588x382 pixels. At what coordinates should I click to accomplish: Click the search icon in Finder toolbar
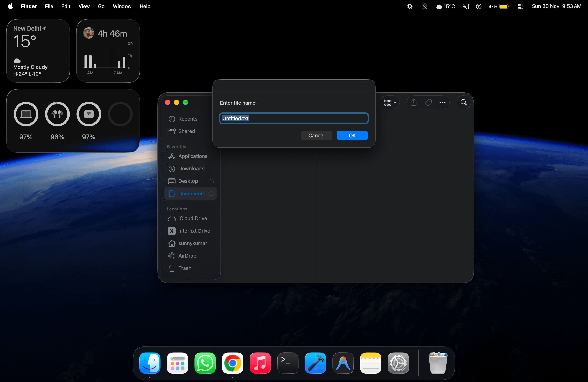pyautogui.click(x=464, y=102)
